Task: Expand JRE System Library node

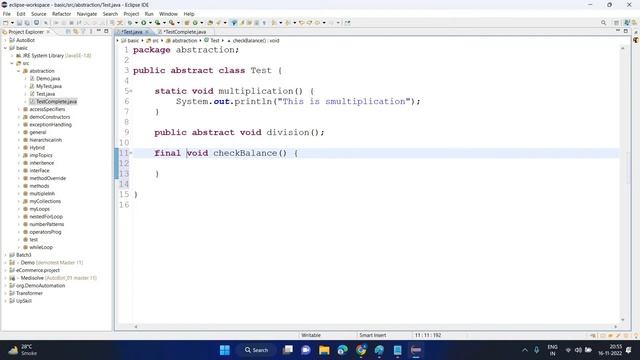Action: click(12, 56)
